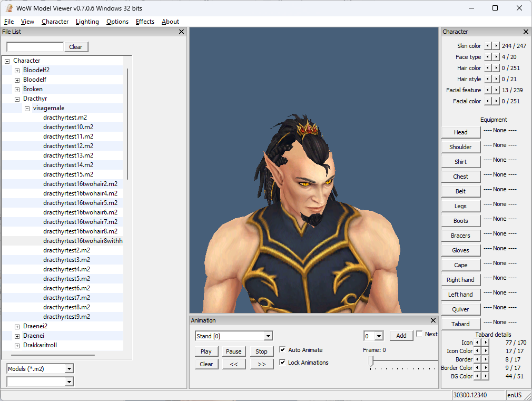
Task: Click Icon Color right arrow
Action: point(486,351)
